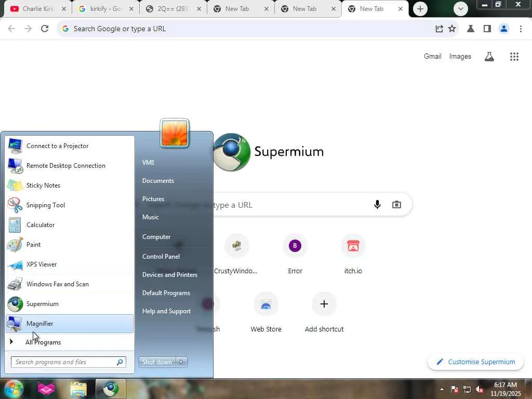This screenshot has height=399, width=532.
Task: Open Calculator from Start menu
Action: pos(70,224)
